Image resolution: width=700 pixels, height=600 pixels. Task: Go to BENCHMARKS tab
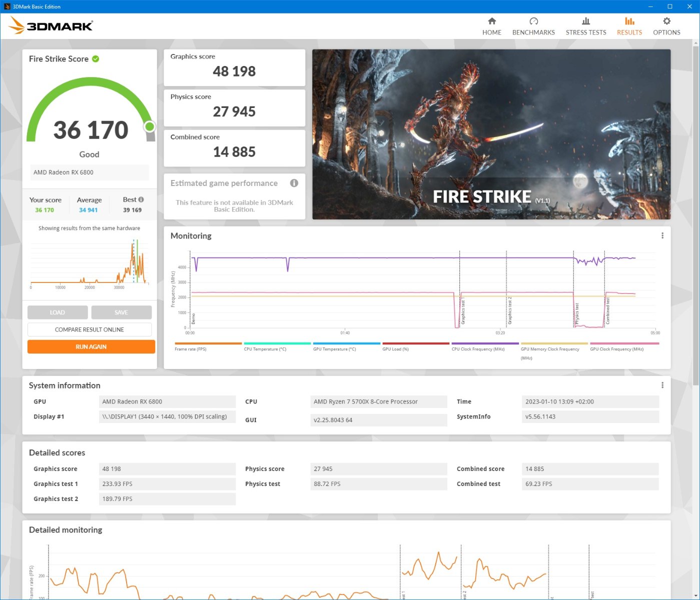(533, 26)
